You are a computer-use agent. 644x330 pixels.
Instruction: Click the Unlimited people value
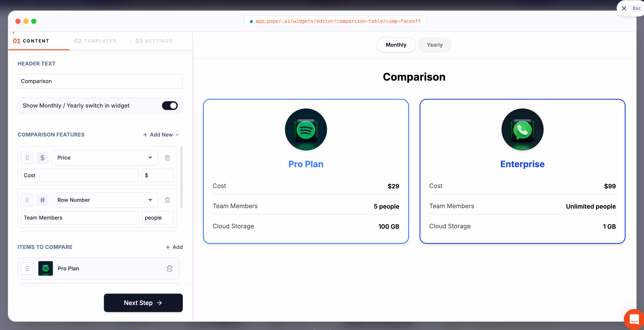pyautogui.click(x=591, y=206)
